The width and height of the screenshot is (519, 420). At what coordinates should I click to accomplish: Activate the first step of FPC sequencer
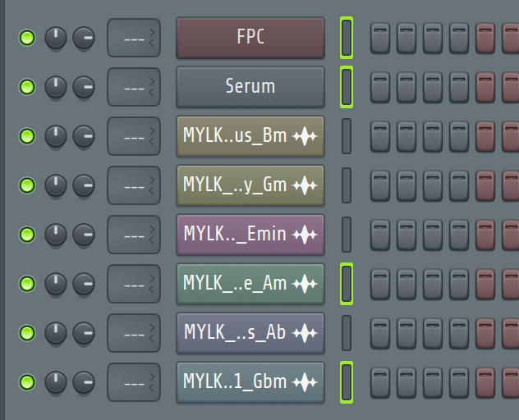tap(380, 38)
